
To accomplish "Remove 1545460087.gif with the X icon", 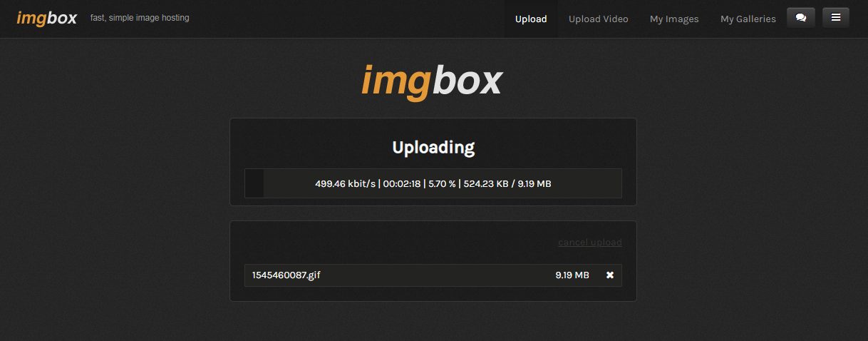I will coord(609,275).
